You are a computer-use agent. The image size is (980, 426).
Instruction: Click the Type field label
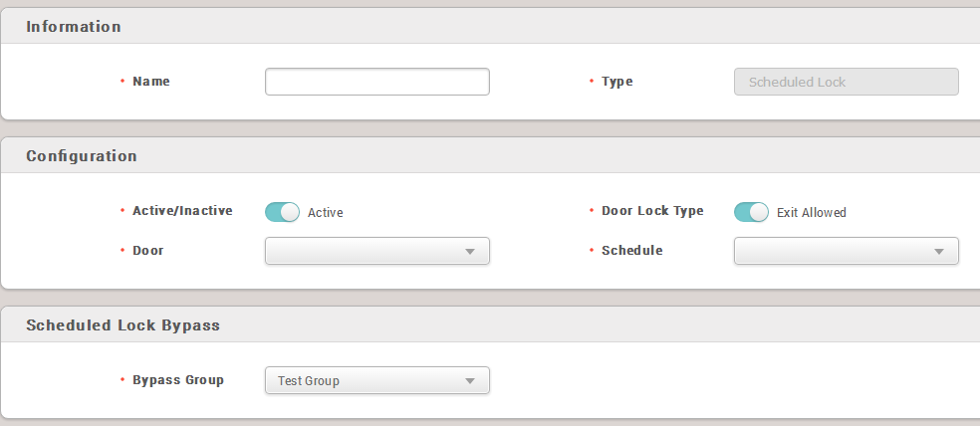617,82
